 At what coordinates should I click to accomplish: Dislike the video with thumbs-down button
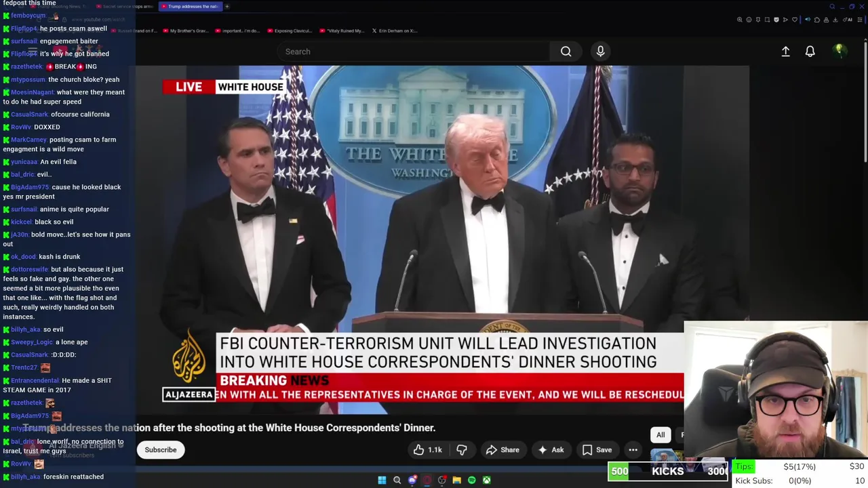[462, 450]
